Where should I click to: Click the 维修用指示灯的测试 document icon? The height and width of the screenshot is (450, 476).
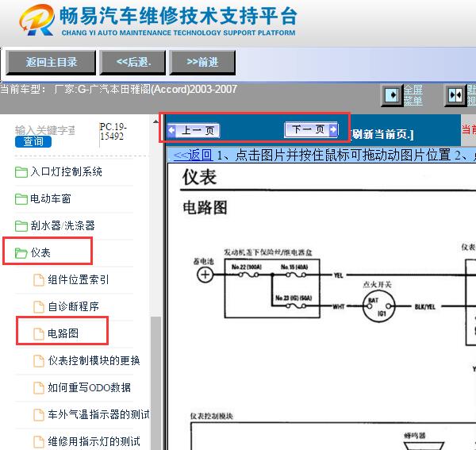tap(39, 441)
